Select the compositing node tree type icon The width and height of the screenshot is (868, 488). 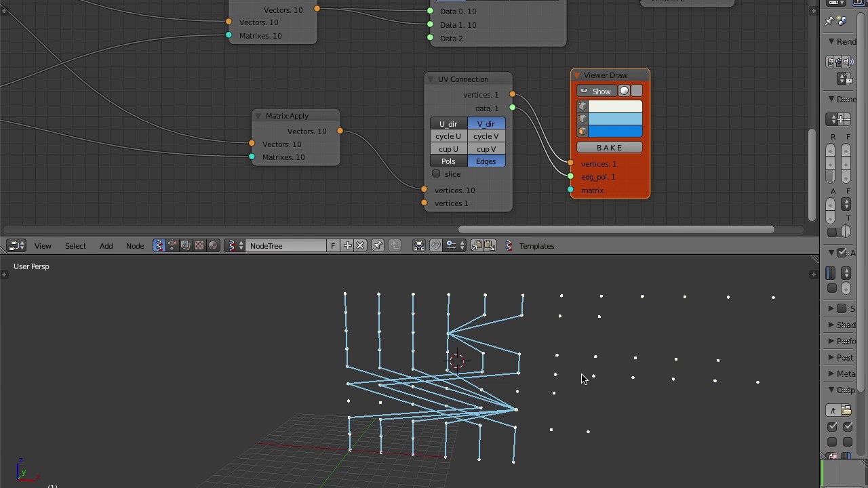tap(186, 246)
